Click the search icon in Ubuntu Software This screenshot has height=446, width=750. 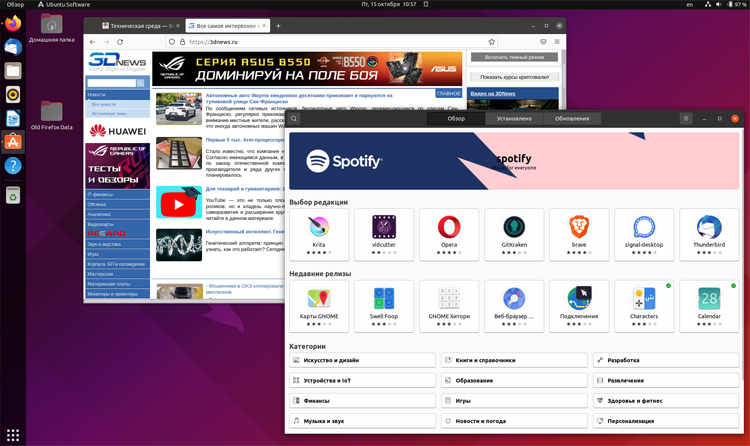[x=294, y=118]
